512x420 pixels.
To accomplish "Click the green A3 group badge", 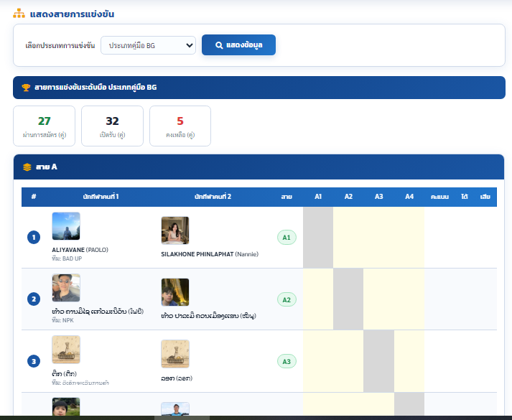I will pos(287,361).
